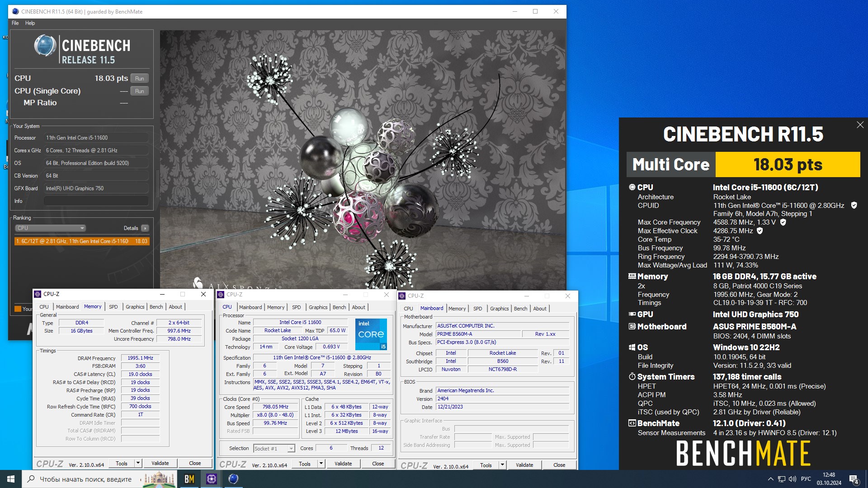Click the render panel resize grip handle

click(x=157, y=184)
